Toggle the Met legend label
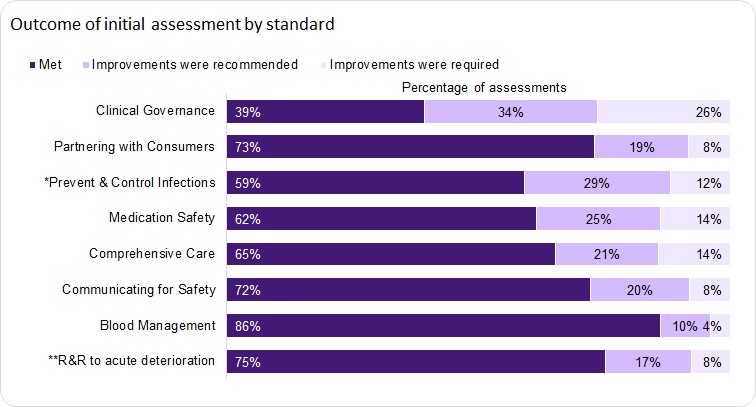Image resolution: width=756 pixels, height=407 pixels. [x=50, y=65]
